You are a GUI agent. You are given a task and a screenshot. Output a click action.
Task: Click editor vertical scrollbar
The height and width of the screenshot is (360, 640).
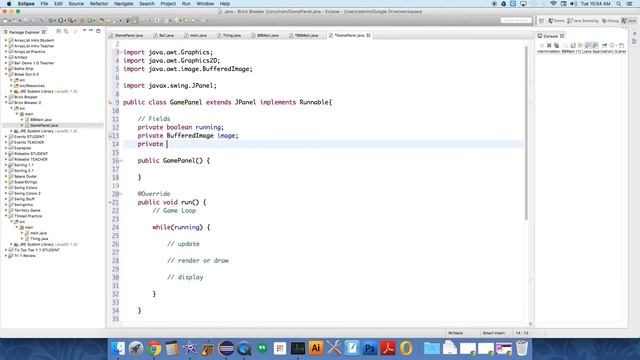tap(526, 133)
